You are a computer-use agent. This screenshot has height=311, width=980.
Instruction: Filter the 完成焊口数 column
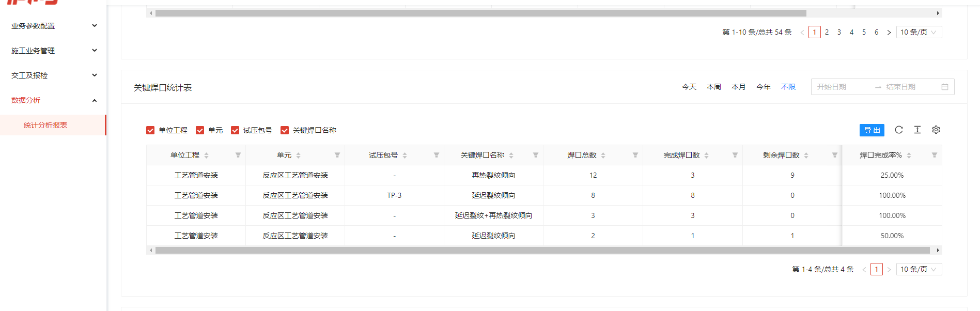click(735, 155)
